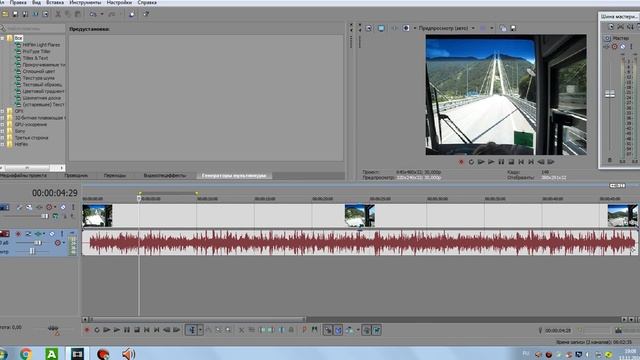Toggle Automatic Crossfades
The width and height of the screenshot is (640, 360).
[338, 330]
